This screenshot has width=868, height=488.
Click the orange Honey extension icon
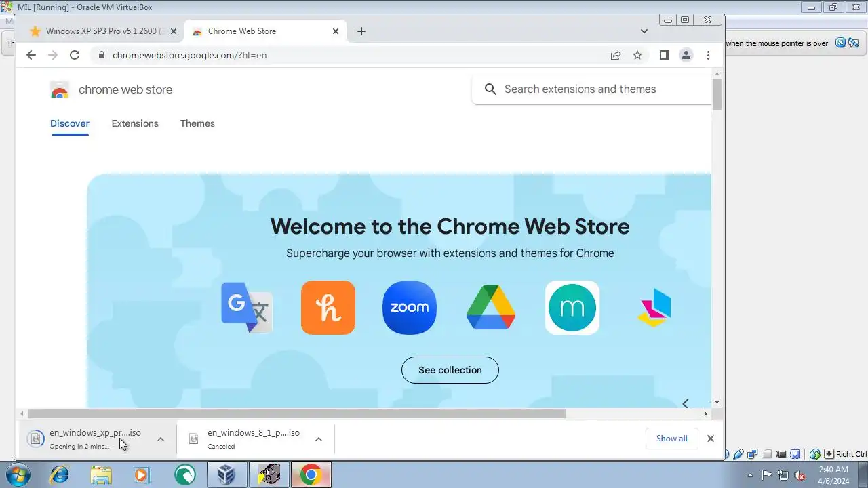click(x=328, y=308)
